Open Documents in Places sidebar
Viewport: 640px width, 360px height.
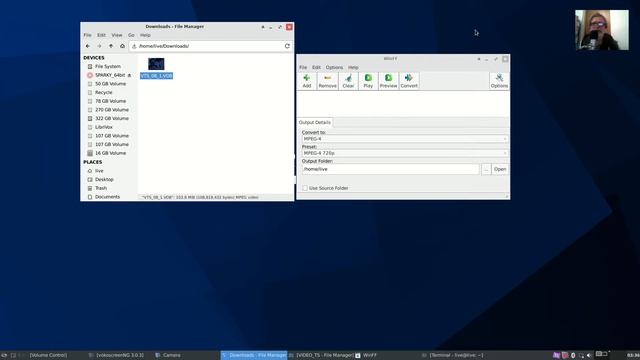tap(107, 197)
